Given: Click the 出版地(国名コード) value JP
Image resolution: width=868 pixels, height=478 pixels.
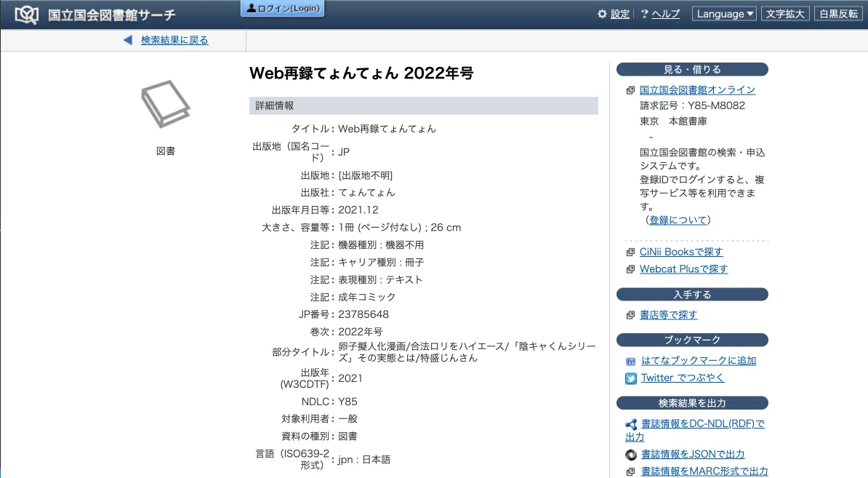Looking at the screenshot, I should pos(344,152).
